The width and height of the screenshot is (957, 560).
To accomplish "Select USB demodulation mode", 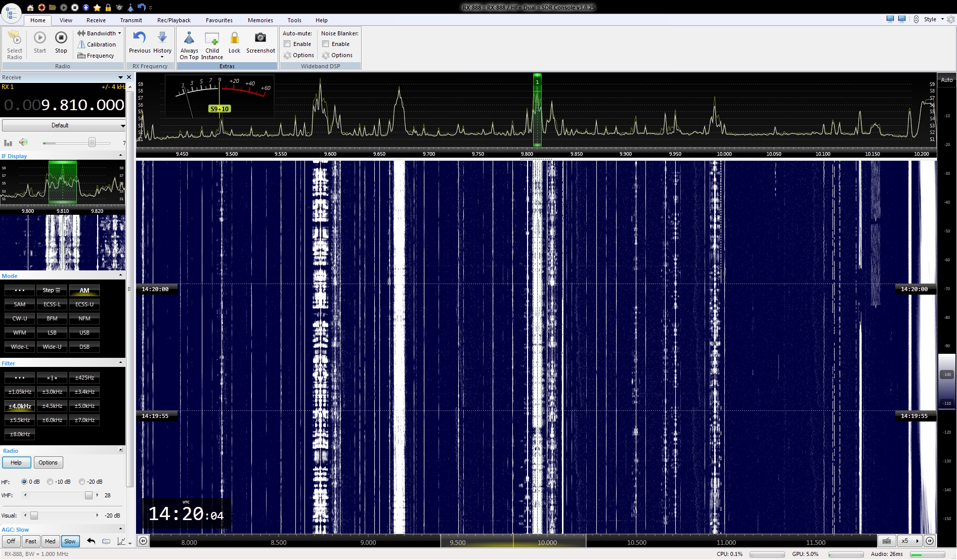I will pos(84,333).
